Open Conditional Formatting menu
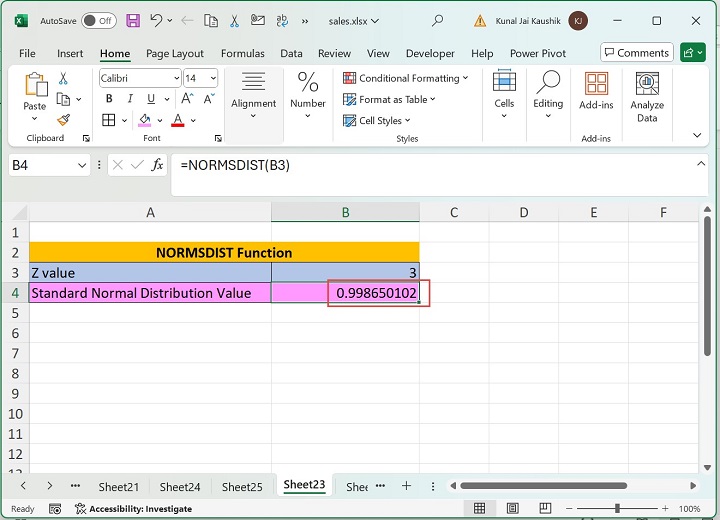Image resolution: width=720 pixels, height=520 pixels. (405, 78)
